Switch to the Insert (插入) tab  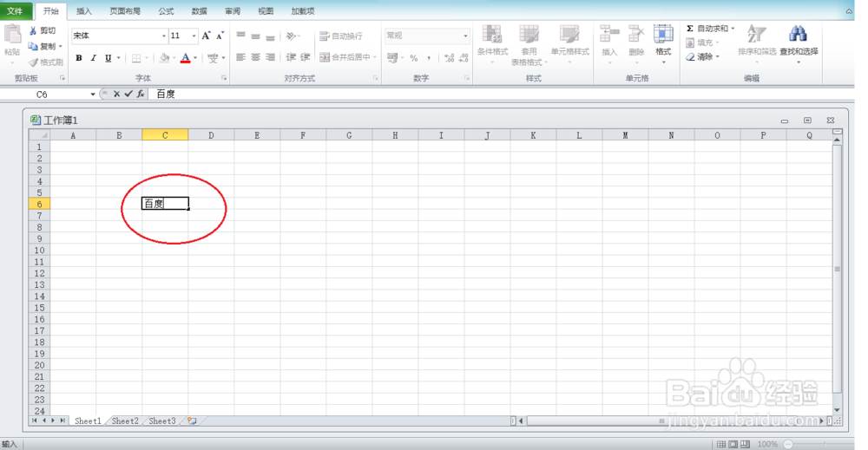click(x=84, y=11)
